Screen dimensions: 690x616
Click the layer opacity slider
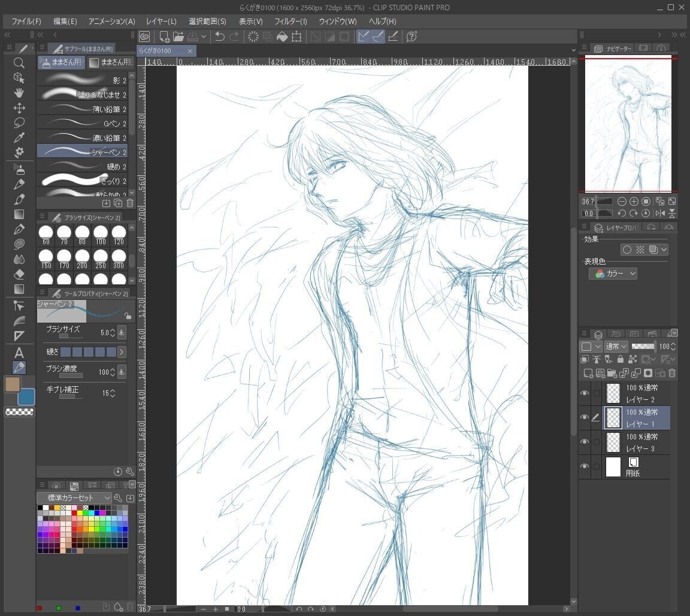tap(643, 347)
